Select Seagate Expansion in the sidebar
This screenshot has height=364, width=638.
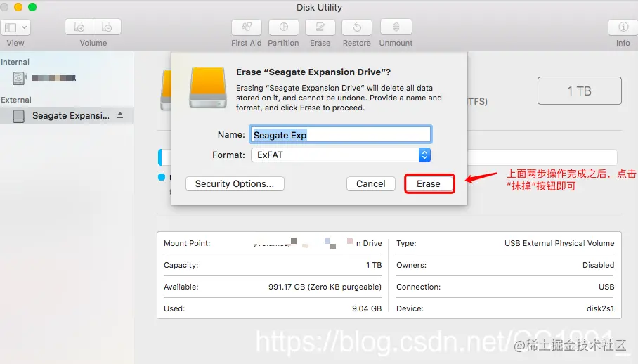(67, 115)
